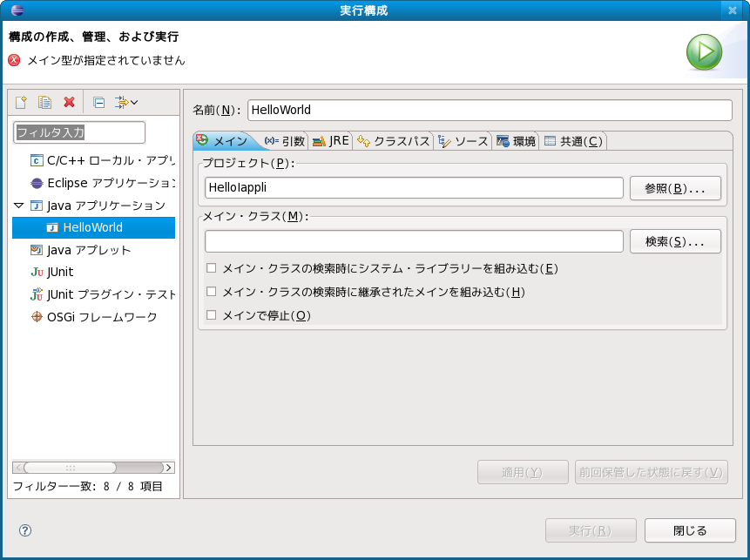Image resolution: width=750 pixels, height=560 pixels.
Task: Click the Eclipse application sphere icon
Action: pos(37,183)
